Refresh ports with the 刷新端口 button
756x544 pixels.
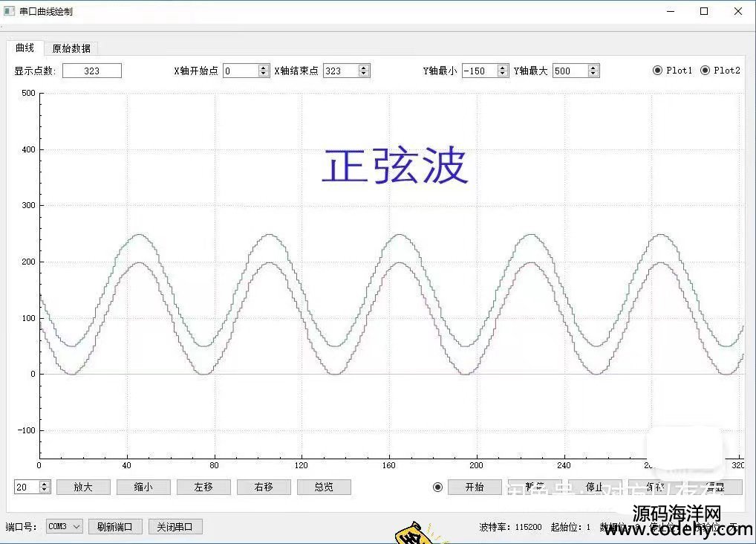pos(115,527)
